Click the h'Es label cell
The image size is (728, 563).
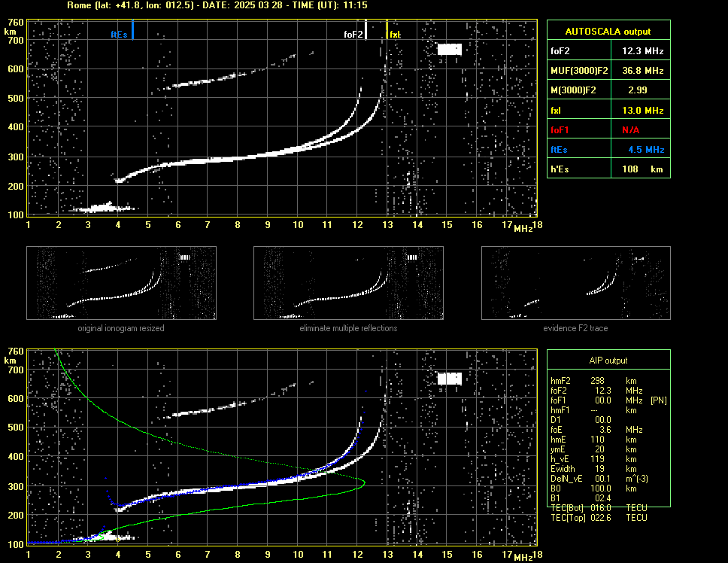tap(579, 169)
